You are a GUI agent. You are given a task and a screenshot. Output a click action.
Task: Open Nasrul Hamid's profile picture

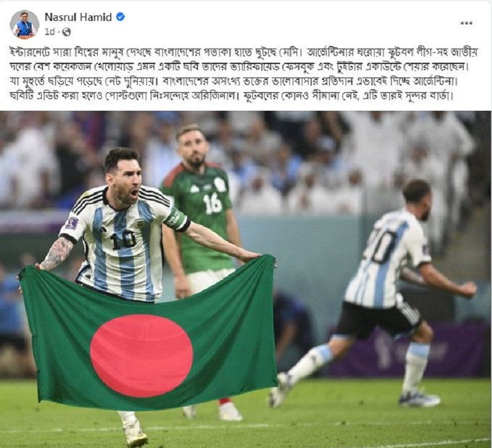[x=25, y=25]
